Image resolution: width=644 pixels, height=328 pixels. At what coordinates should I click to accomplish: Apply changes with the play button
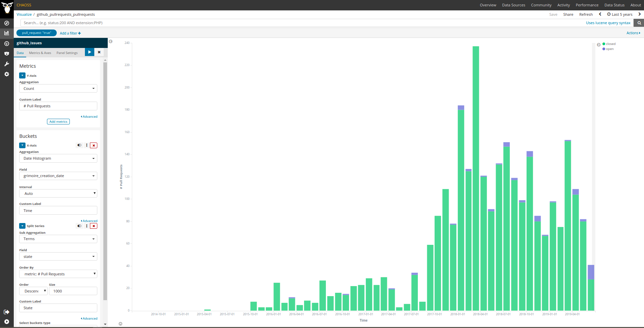tap(90, 52)
